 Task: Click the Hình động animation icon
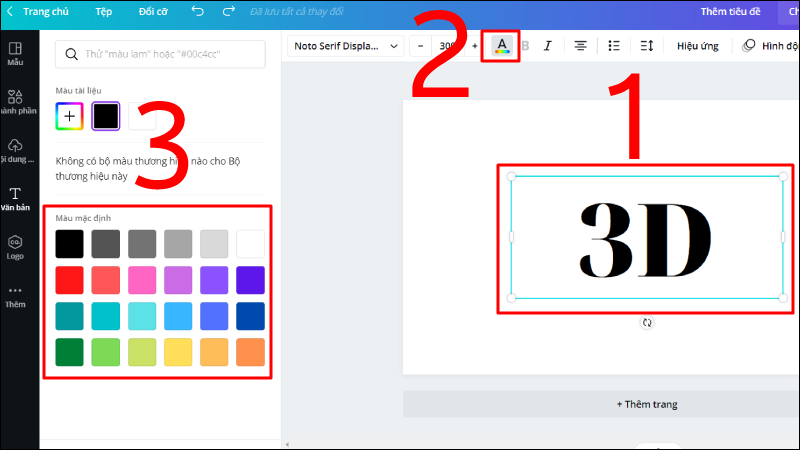tap(748, 46)
